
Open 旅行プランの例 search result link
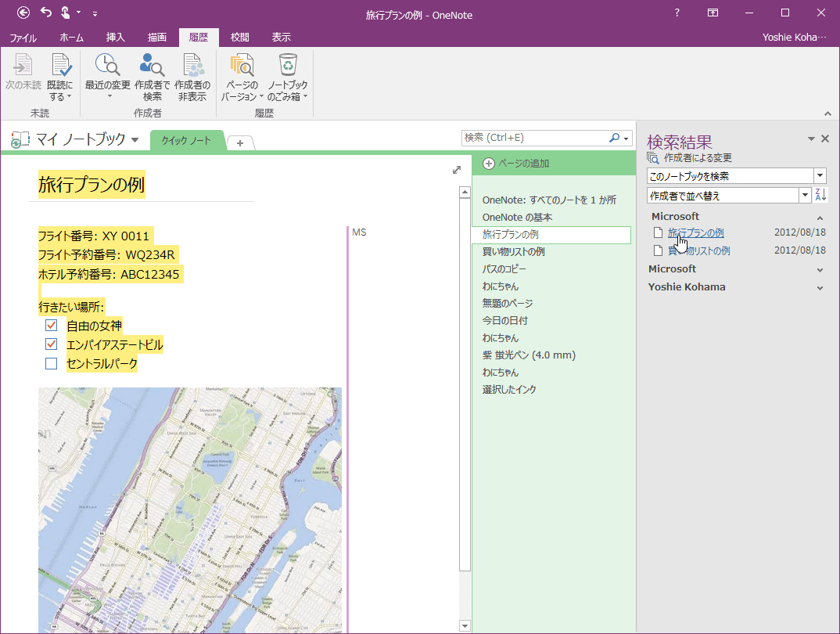(695, 233)
